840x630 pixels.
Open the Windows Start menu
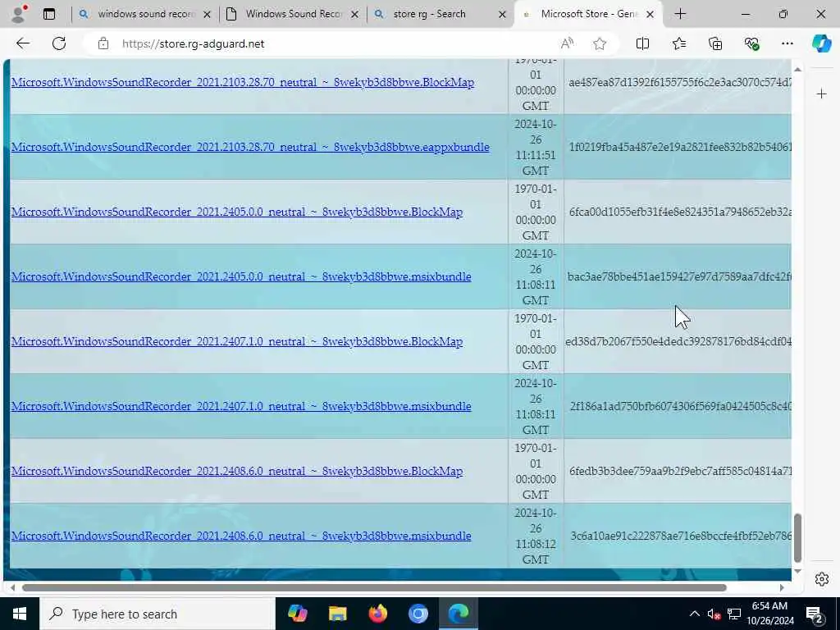(x=20, y=614)
